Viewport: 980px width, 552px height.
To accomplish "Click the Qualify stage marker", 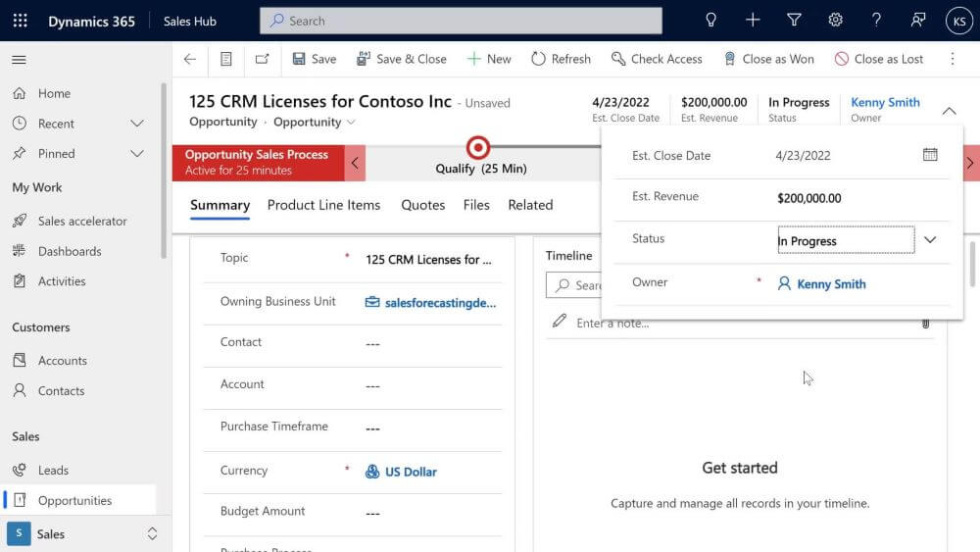I will coord(478,148).
